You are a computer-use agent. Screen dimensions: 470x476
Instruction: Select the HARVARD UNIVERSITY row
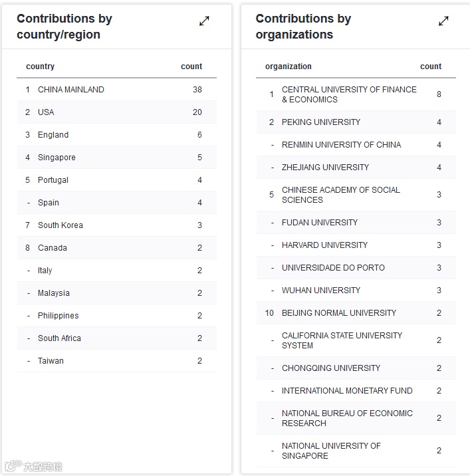tap(324, 245)
